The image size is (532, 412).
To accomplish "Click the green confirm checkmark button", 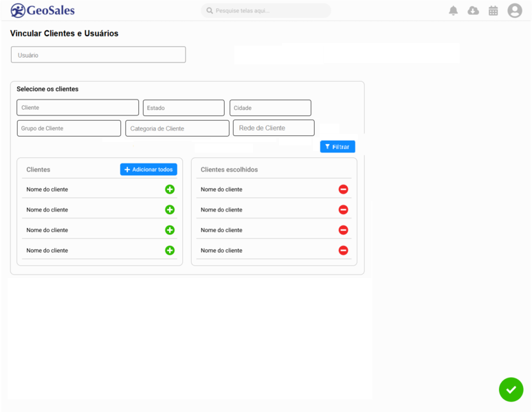I will click(511, 389).
